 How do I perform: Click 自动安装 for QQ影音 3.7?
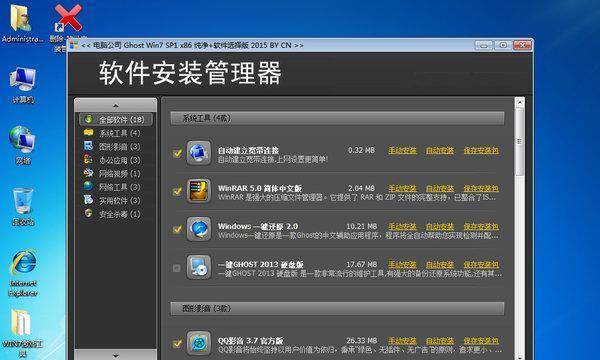(440, 340)
